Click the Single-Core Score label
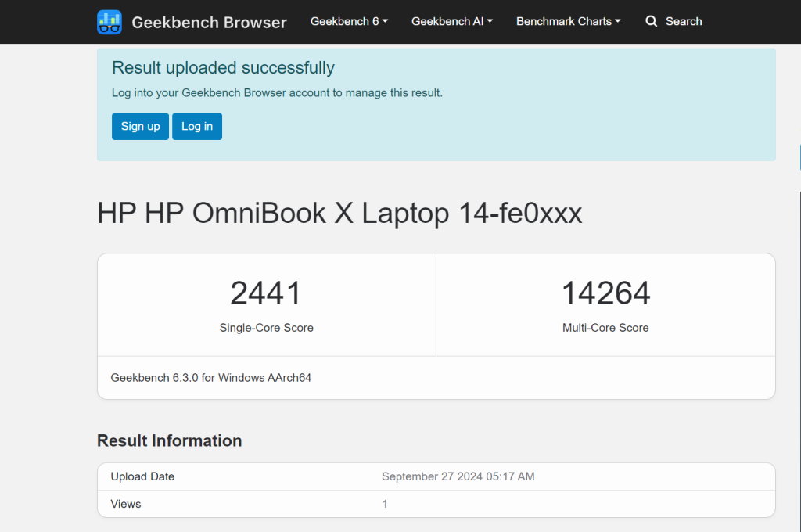801x532 pixels. tap(266, 328)
